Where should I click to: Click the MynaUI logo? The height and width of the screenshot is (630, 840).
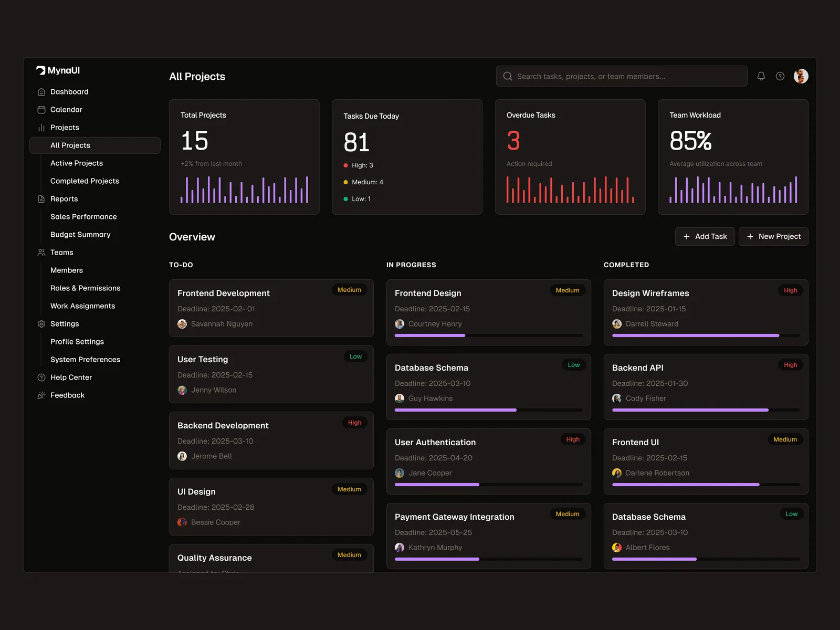click(x=58, y=70)
